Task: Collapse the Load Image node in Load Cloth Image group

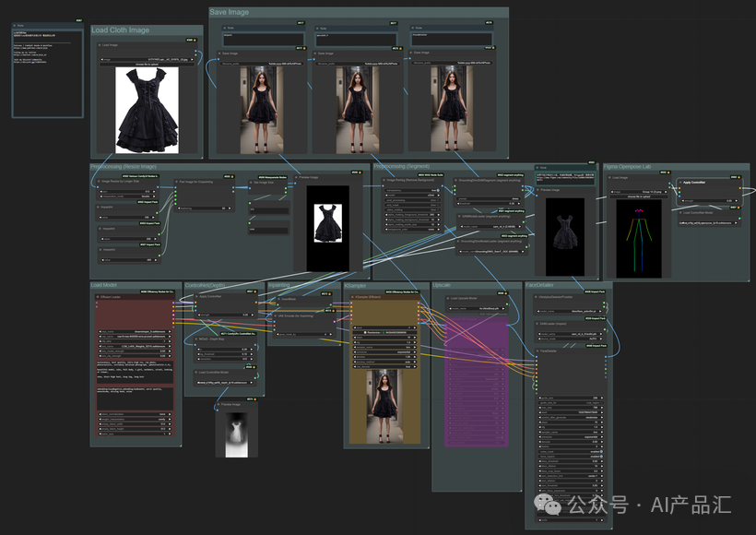Action: (100, 45)
